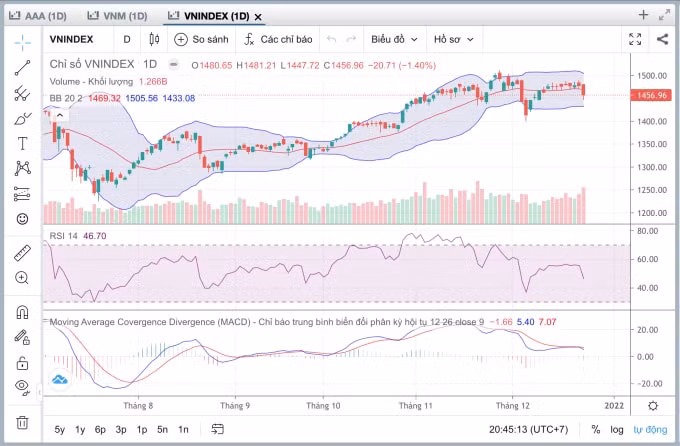Viewport: 680px width, 446px height.
Task: Toggle log scale on price axis
Action: [616, 430]
